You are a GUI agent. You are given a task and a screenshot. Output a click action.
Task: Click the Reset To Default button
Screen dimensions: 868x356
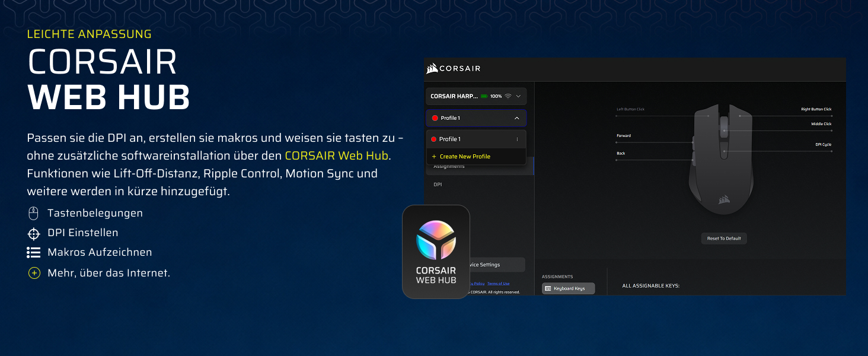[x=724, y=239]
